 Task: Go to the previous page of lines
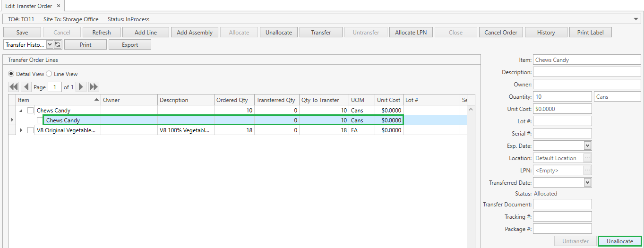pos(26,87)
